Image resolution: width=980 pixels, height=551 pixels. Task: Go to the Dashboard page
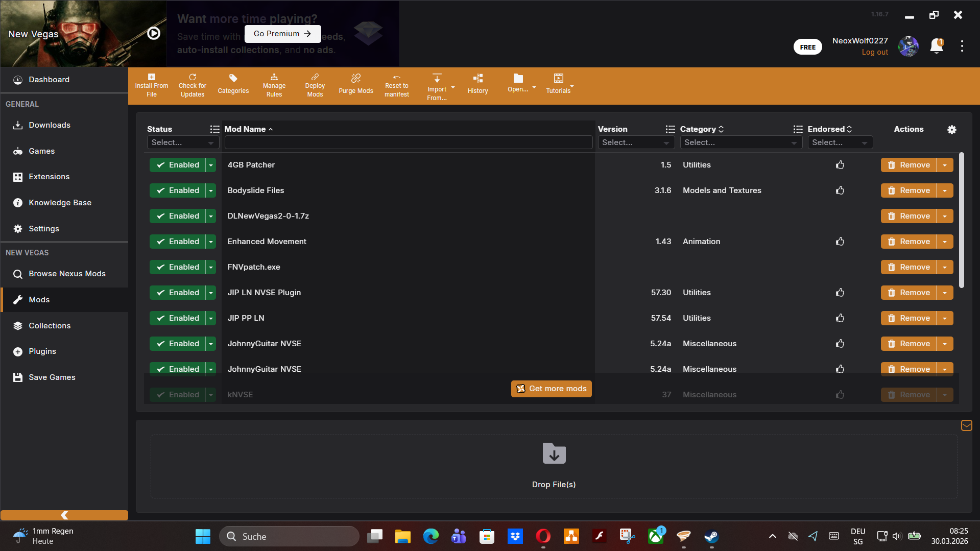(64, 80)
